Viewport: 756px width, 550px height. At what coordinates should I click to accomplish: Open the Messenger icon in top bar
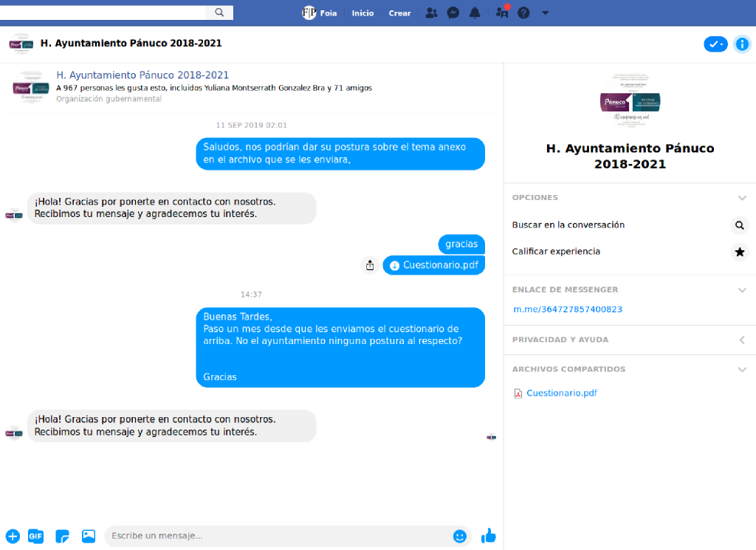(x=453, y=13)
